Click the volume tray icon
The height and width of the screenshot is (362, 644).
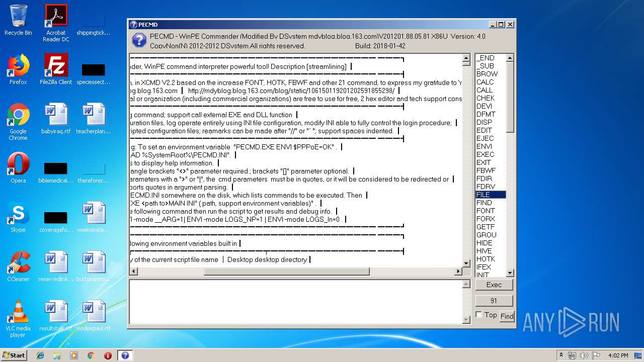[x=584, y=355]
